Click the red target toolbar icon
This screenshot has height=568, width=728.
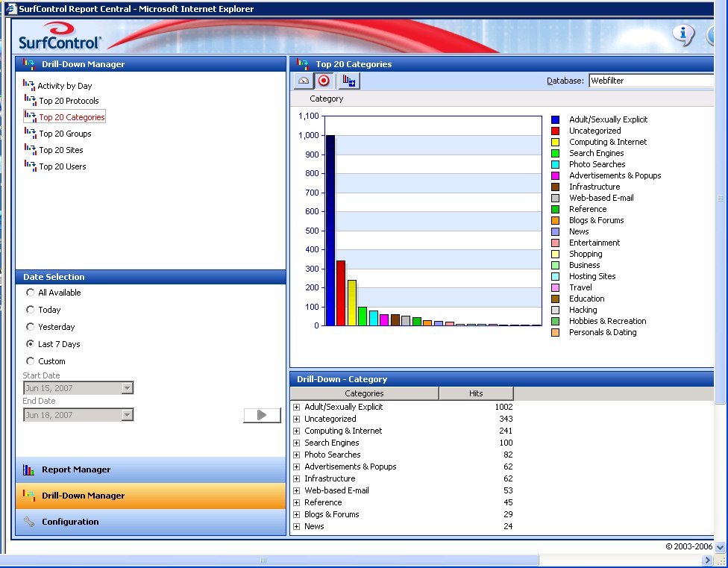coord(324,81)
